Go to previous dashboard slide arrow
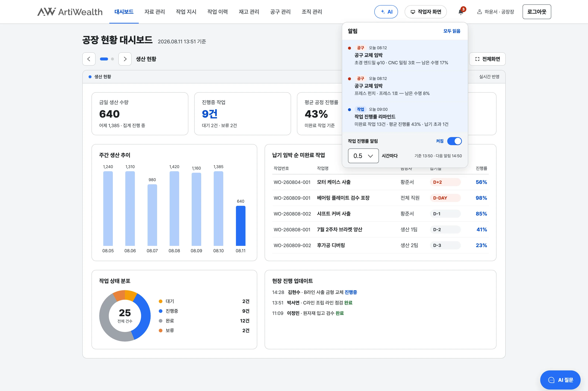588x391 pixels. [x=89, y=59]
